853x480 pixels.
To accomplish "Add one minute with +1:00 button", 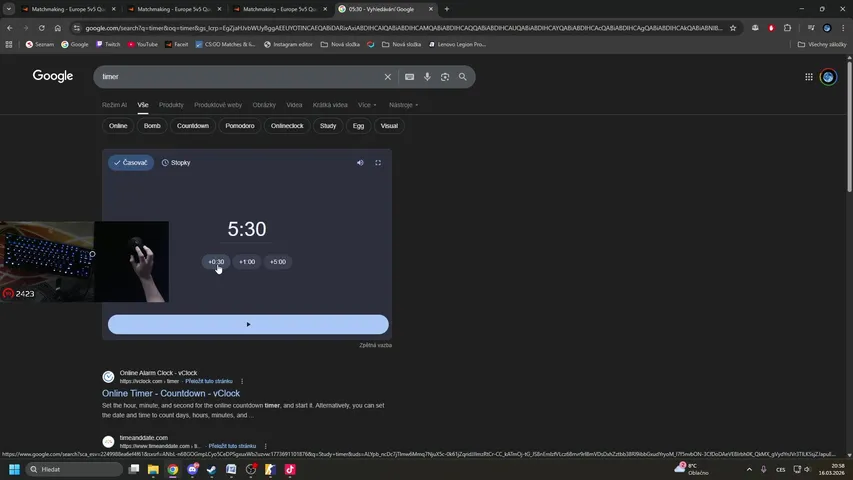I will point(247,262).
